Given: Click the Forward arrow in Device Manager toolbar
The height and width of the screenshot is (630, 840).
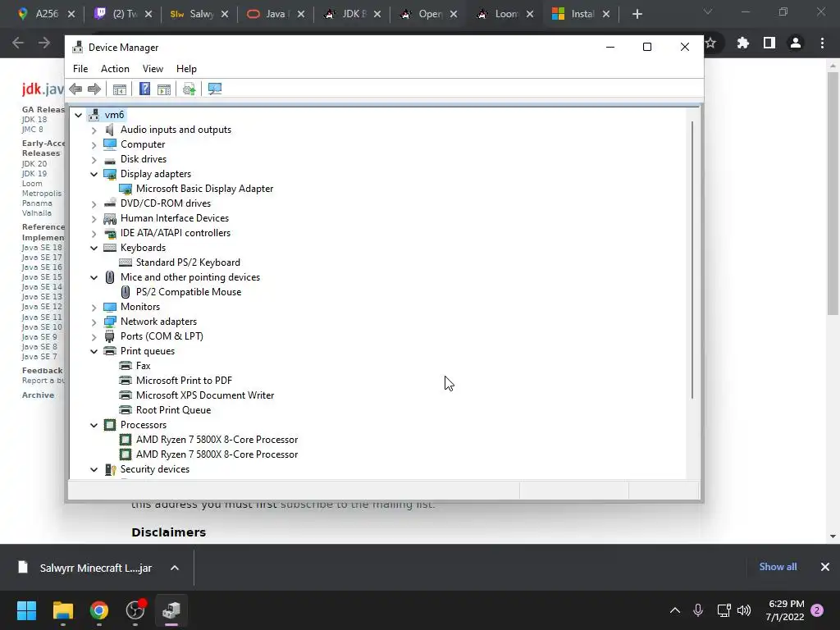Looking at the screenshot, I should coord(94,89).
